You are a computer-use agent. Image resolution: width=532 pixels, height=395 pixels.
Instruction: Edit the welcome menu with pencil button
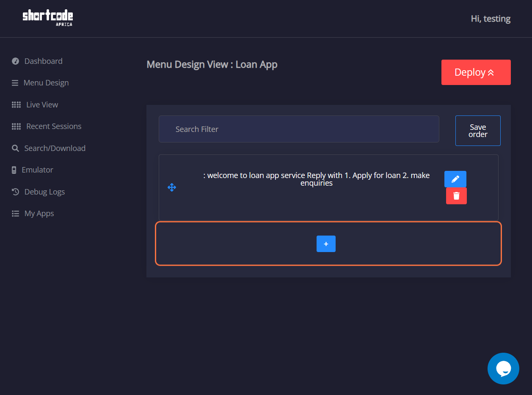click(x=455, y=179)
